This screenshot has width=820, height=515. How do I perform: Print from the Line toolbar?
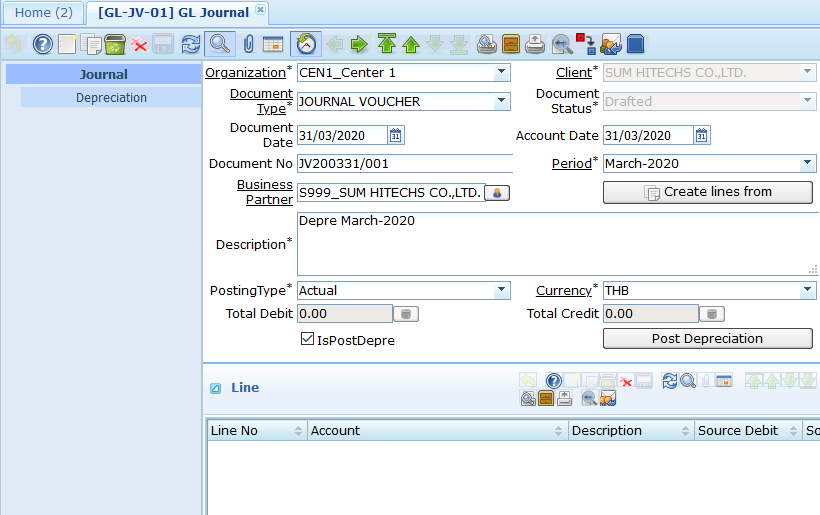[x=564, y=398]
